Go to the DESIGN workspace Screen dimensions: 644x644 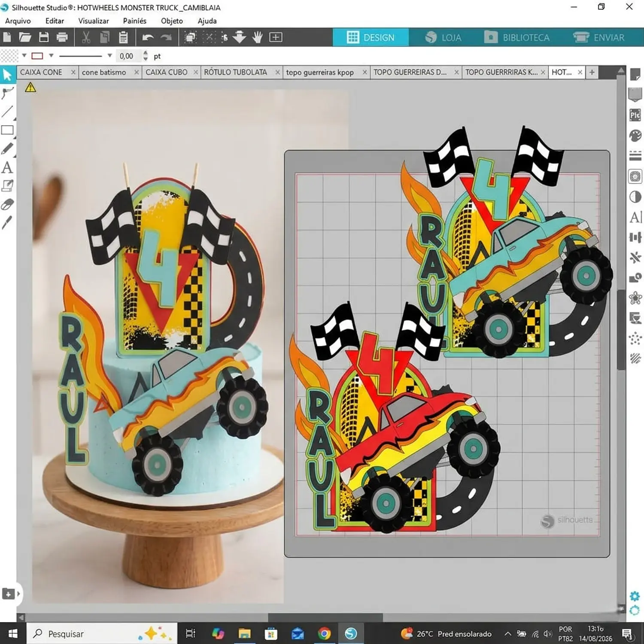tap(371, 37)
